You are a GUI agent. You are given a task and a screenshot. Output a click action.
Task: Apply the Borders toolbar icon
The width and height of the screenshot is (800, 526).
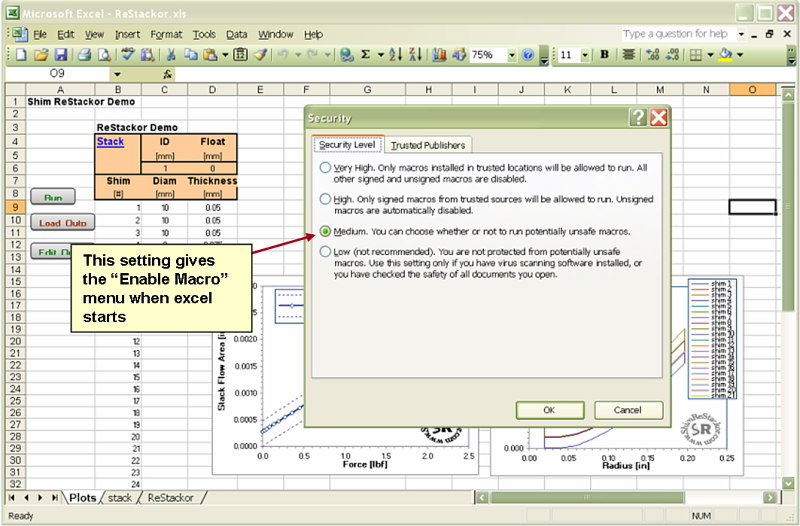(x=696, y=55)
